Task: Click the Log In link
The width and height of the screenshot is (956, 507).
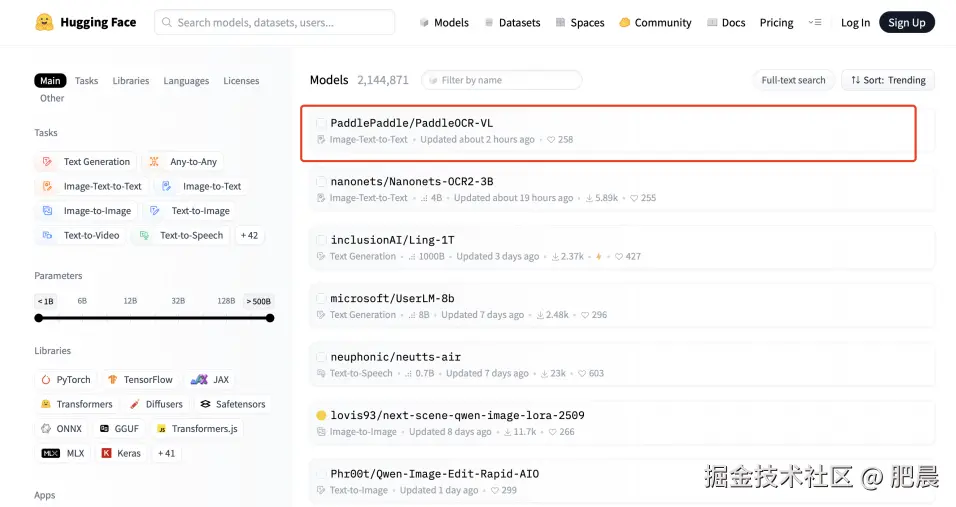Action: (855, 23)
